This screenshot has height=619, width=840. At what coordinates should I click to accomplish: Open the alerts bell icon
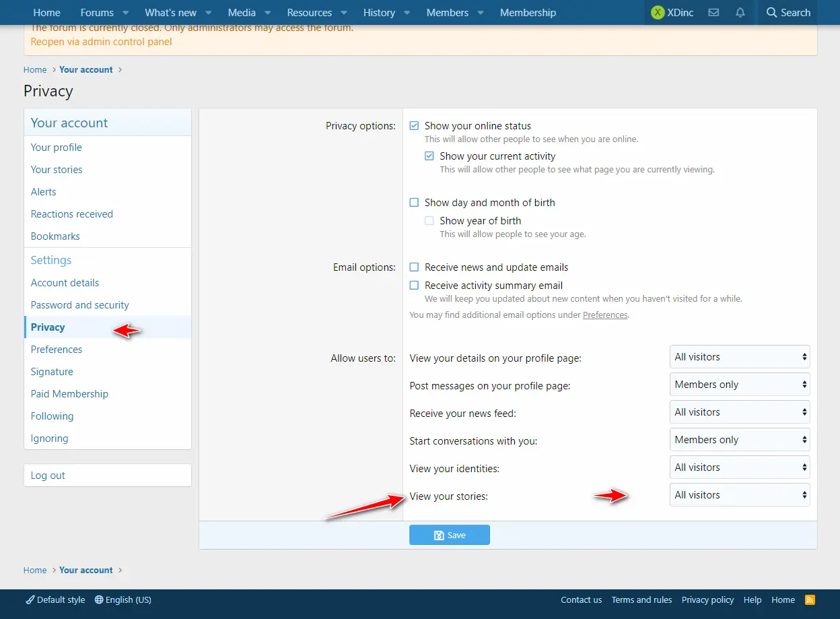click(740, 13)
